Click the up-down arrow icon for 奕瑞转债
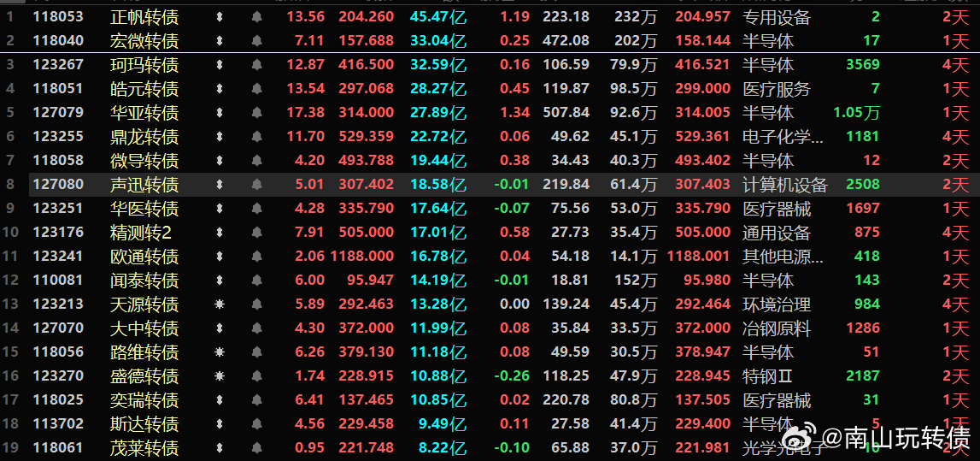Screen dimensions: 980x461 (x=219, y=399)
